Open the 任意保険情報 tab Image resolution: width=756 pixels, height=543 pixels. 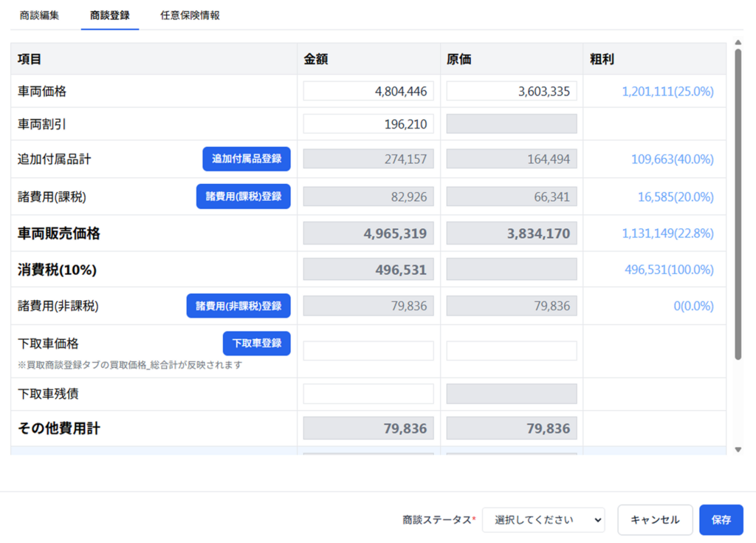(x=190, y=16)
